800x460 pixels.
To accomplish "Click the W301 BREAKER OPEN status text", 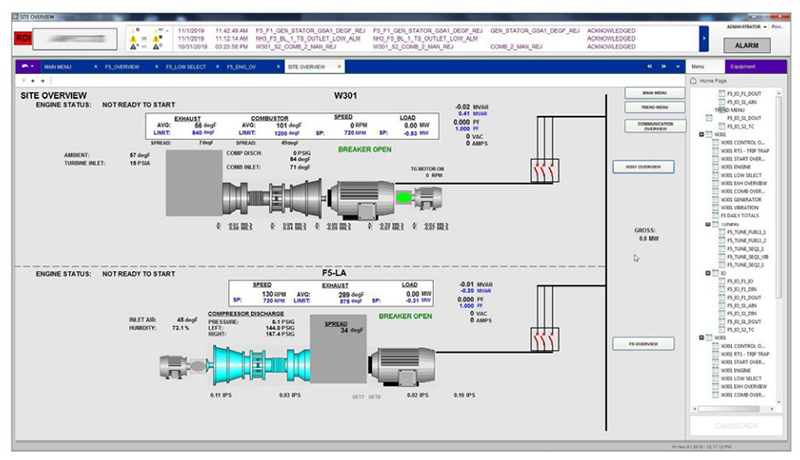I will [365, 149].
